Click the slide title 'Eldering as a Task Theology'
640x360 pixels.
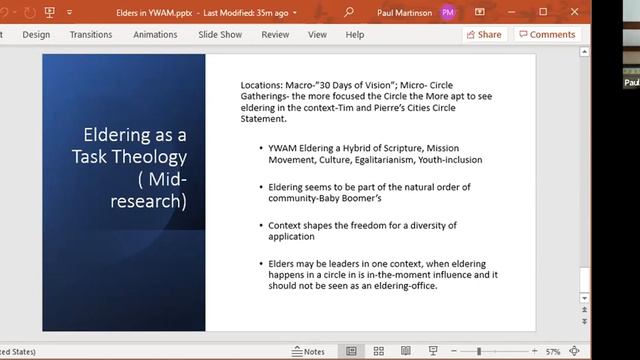(x=129, y=168)
